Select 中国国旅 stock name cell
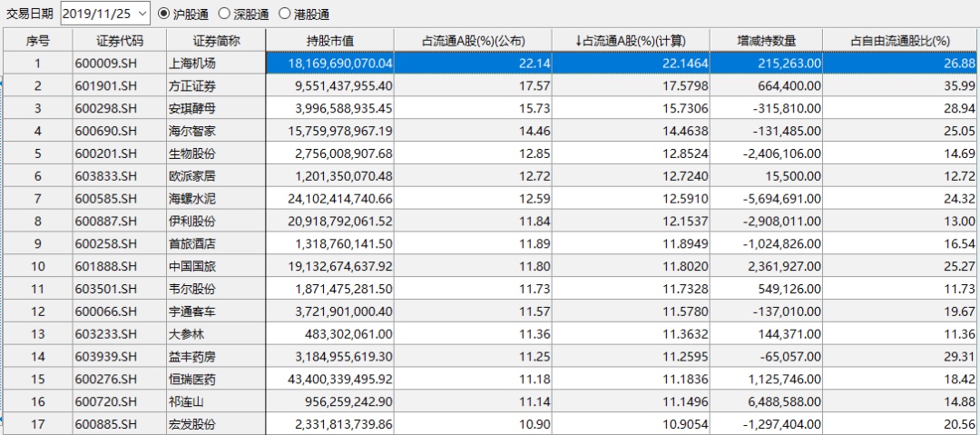 point(216,266)
